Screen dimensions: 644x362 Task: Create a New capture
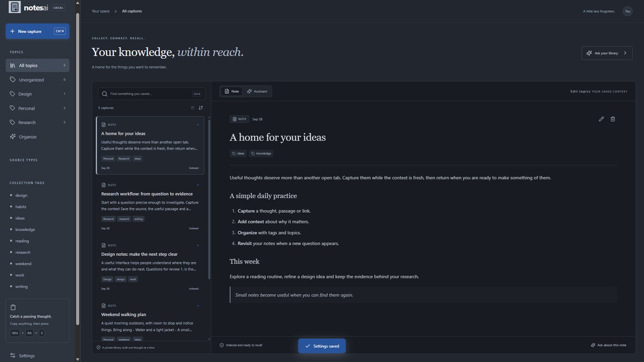pos(37,31)
